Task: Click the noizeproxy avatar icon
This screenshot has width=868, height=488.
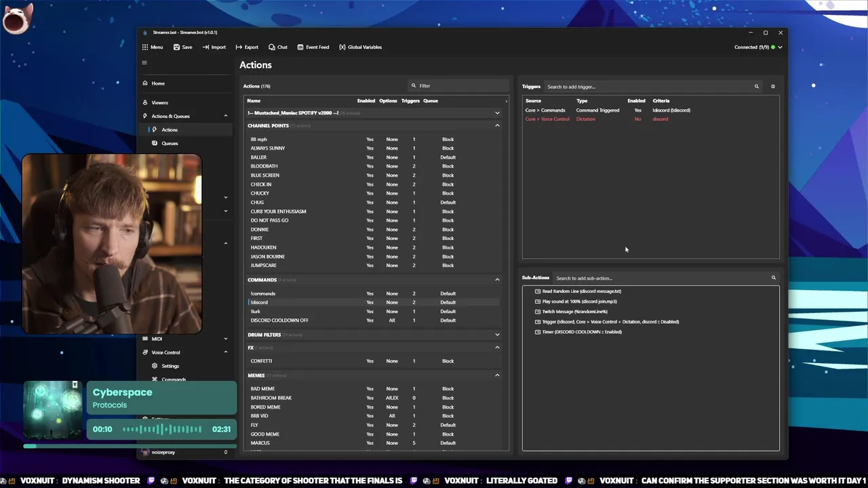Action: coord(145,452)
